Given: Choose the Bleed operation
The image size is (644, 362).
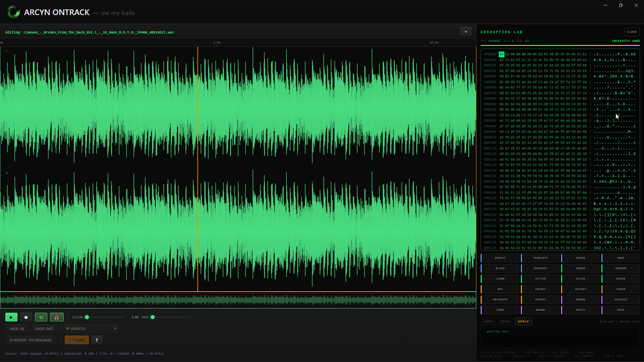Looking at the screenshot, I should pos(500,268).
